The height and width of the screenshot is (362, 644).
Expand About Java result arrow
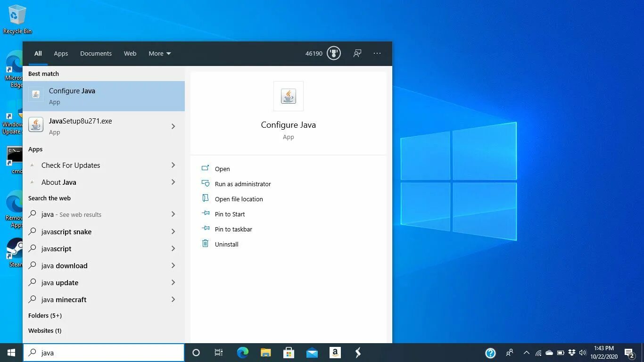tap(173, 182)
